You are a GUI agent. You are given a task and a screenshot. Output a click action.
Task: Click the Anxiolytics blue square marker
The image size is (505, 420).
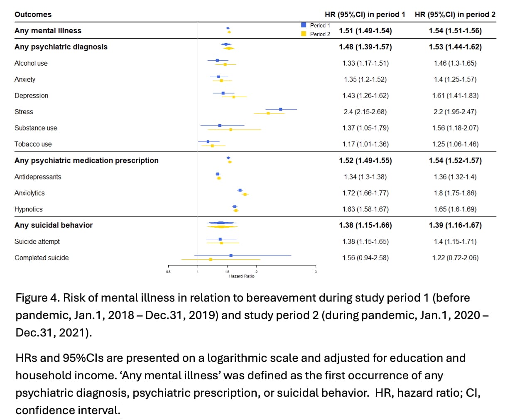(x=240, y=190)
